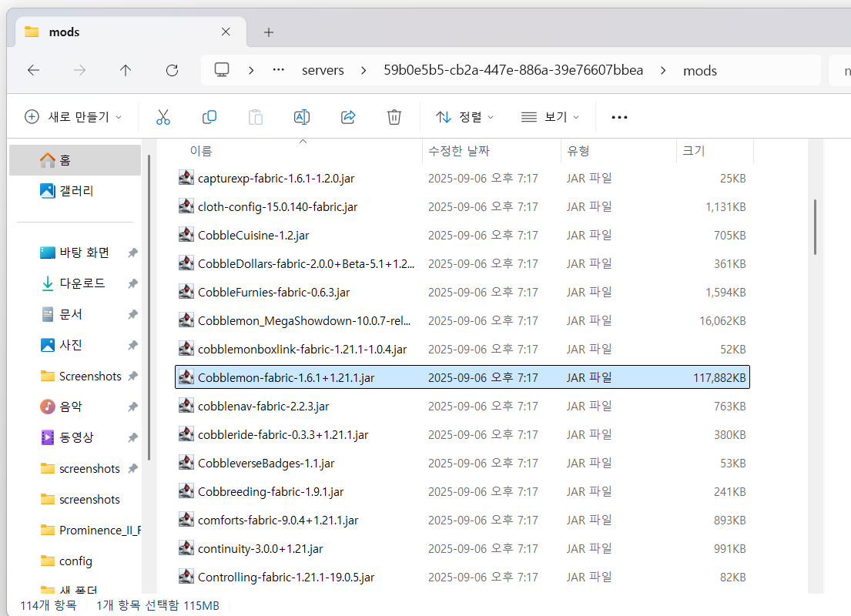This screenshot has width=851, height=616.
Task: Click the Delete trash icon
Action: click(x=394, y=117)
